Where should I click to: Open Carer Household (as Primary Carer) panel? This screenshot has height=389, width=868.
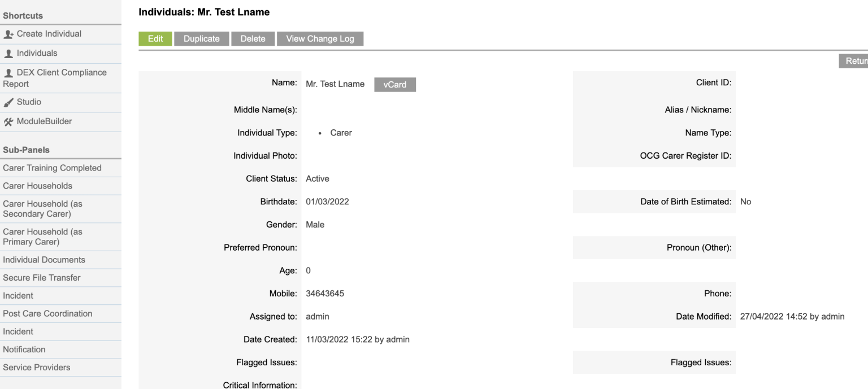coord(41,237)
